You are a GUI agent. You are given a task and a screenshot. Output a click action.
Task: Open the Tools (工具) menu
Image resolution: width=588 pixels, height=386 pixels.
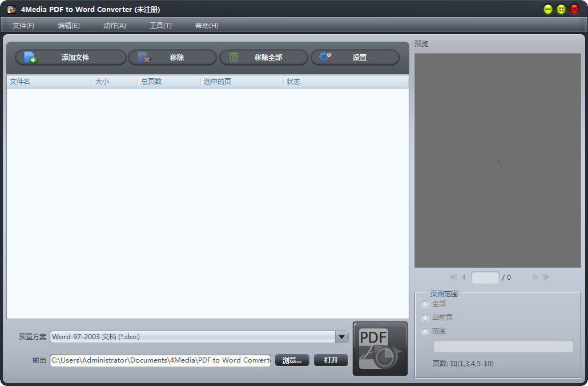pos(160,26)
